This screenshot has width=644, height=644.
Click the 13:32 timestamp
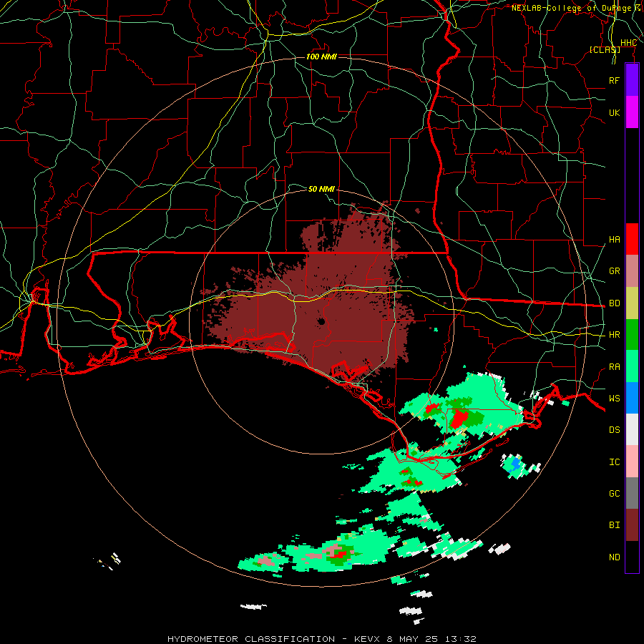(x=462, y=639)
